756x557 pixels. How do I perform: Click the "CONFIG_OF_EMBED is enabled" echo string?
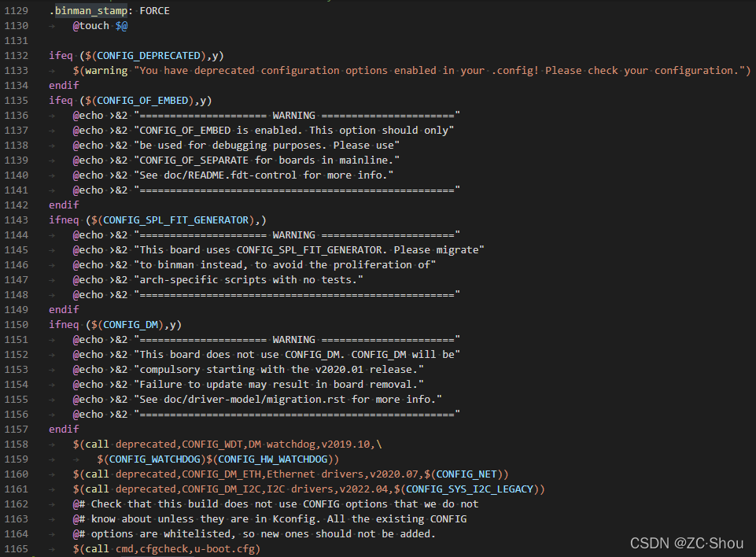pyautogui.click(x=294, y=131)
